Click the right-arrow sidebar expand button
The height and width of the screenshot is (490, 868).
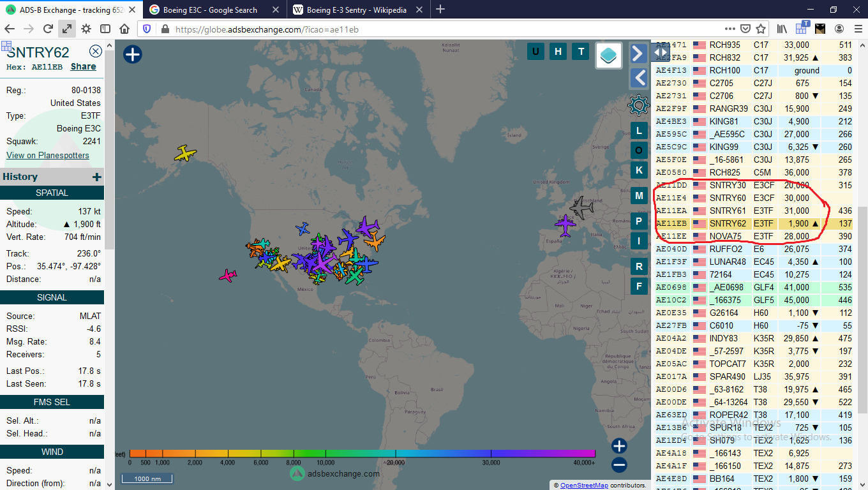[x=638, y=53]
